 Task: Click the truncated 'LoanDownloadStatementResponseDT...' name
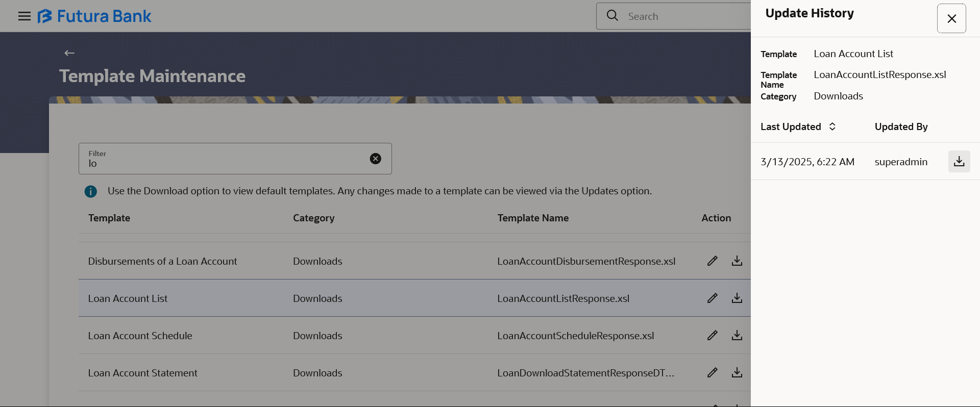[x=586, y=373]
